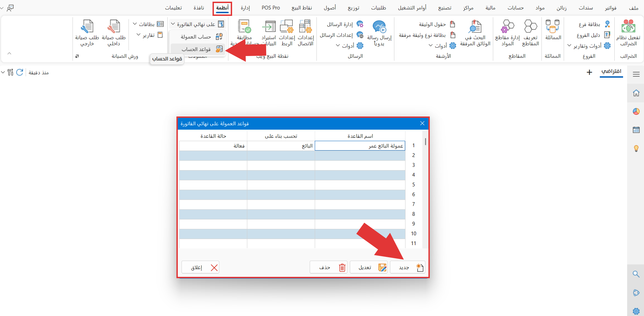Image resolution: width=644 pixels, height=316 pixels.
Task: Switch to POS Pro ribbon tab
Action: pos(271,8)
